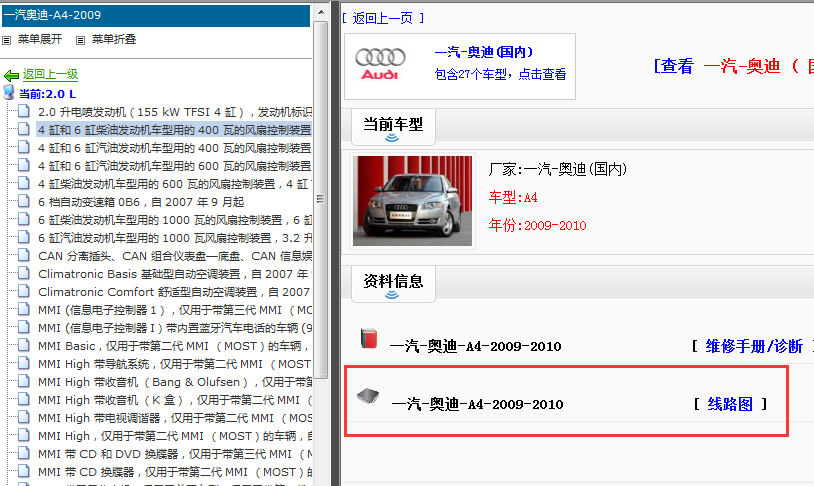Click the page icon beside 6 档自动变速箱 0B6

click(x=24, y=201)
